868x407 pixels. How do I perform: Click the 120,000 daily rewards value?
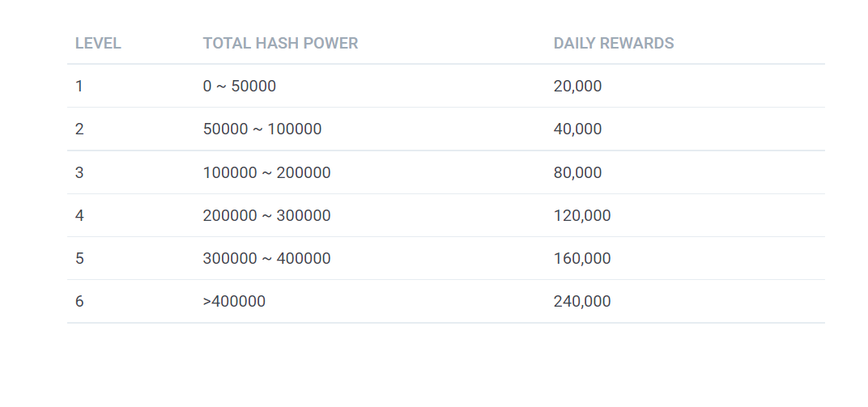582,216
